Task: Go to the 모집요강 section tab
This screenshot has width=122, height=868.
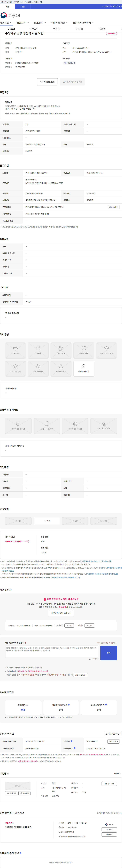Action: 11,29
